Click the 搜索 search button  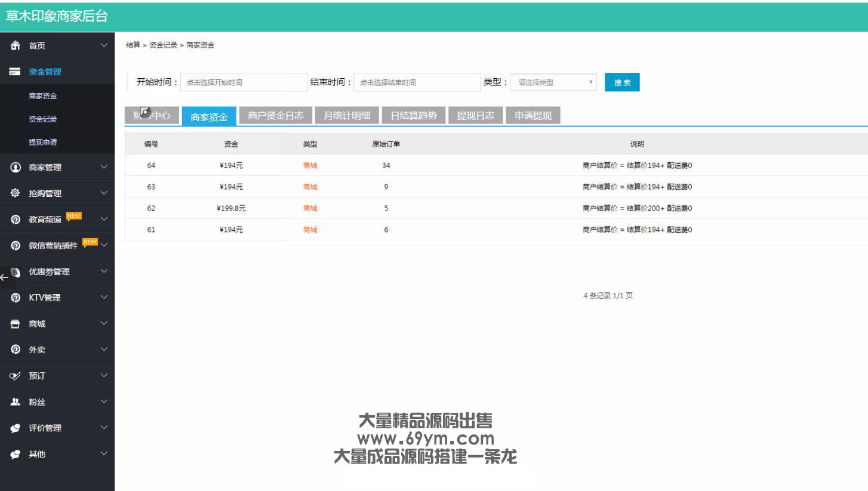[x=622, y=82]
